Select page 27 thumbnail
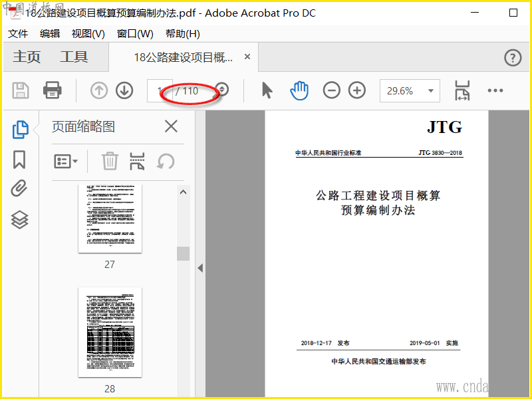The width and height of the screenshot is (532, 399). coord(110,219)
